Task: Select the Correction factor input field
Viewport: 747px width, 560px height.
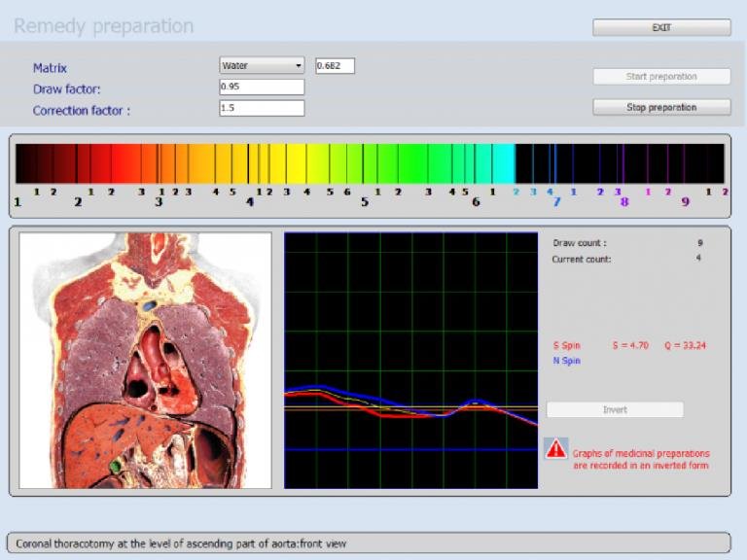Action: (x=262, y=108)
